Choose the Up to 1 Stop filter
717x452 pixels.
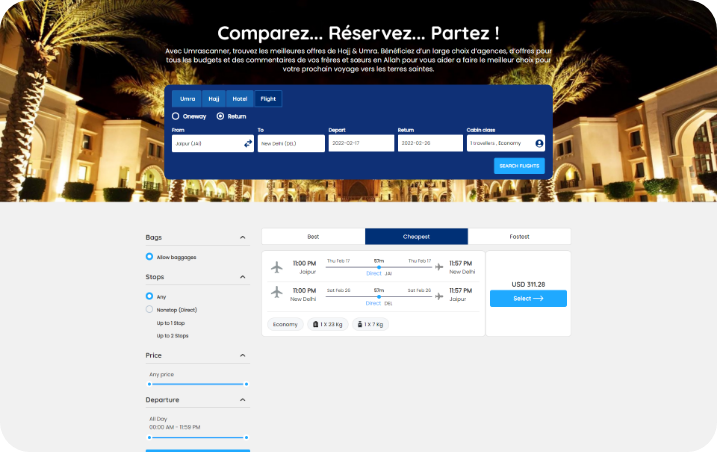[x=171, y=323]
